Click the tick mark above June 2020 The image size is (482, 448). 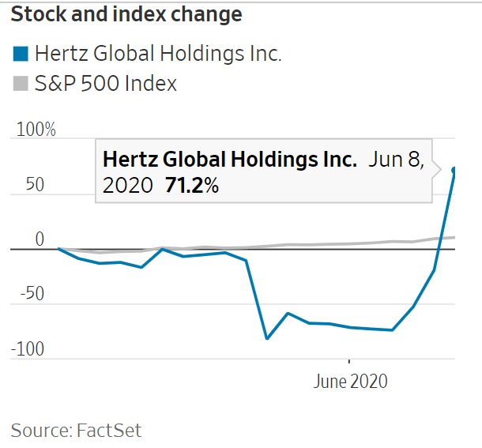pyautogui.click(x=350, y=363)
